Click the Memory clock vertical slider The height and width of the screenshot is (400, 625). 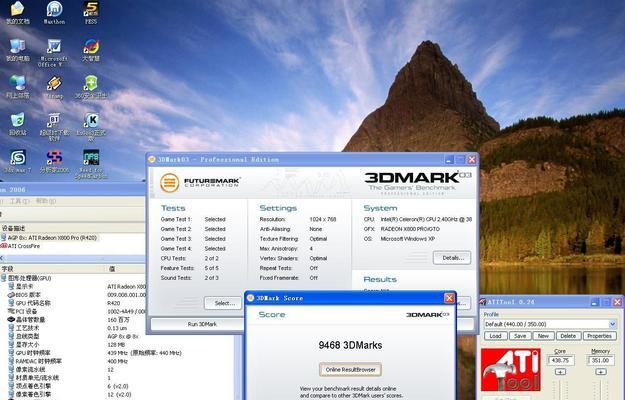pos(601,389)
